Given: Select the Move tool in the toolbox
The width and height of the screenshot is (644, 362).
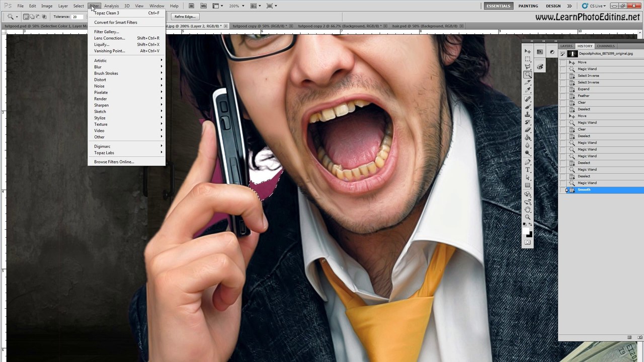Looking at the screenshot, I should (x=527, y=51).
